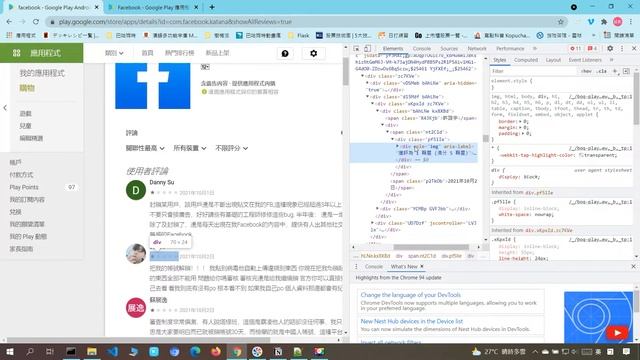Click the Facebook app icon image
640x360 pixels.
point(153,86)
